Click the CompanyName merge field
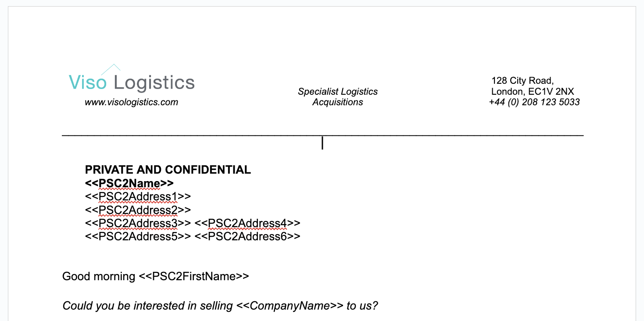The width and height of the screenshot is (644, 321). point(290,306)
